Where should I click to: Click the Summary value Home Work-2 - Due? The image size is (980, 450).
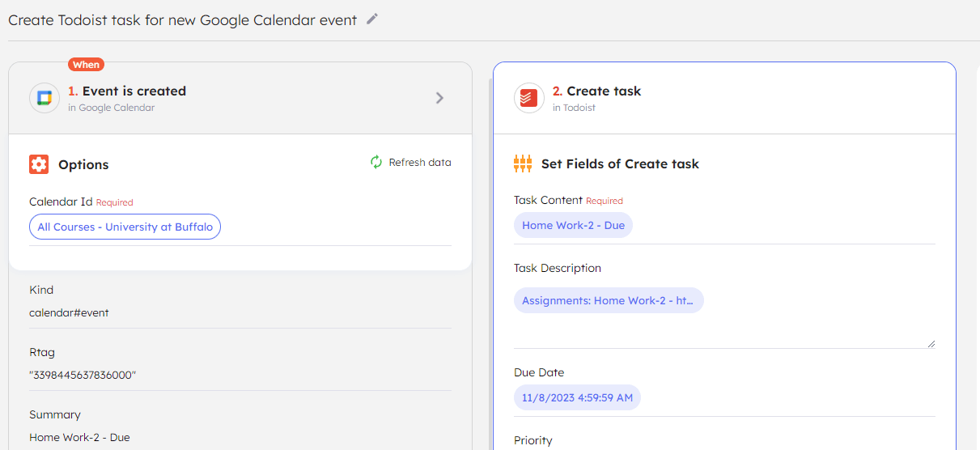pyautogui.click(x=79, y=437)
